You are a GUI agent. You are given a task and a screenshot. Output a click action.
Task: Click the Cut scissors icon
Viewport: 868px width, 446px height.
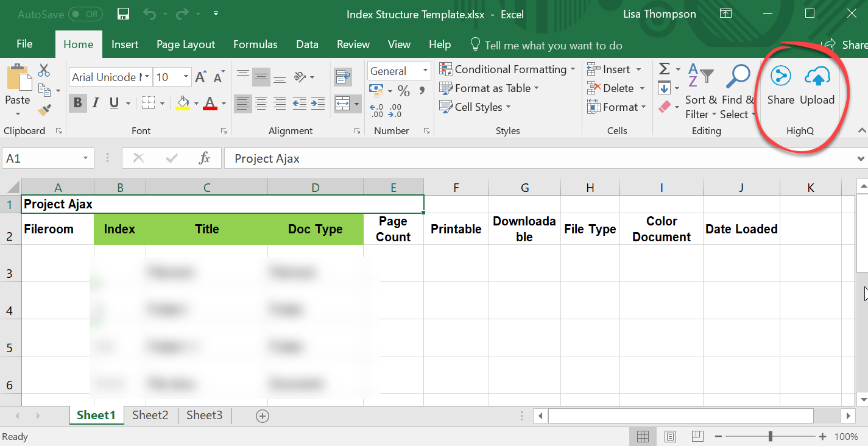44,70
